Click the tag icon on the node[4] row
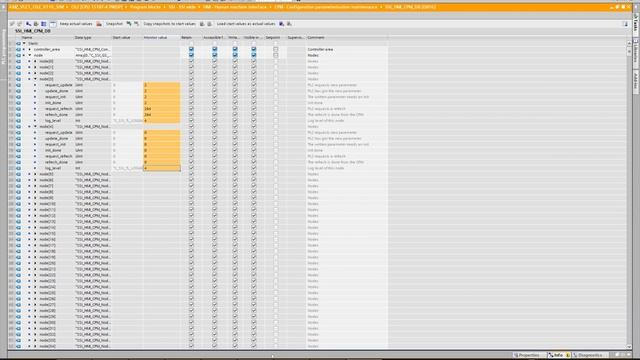 tap(18, 127)
